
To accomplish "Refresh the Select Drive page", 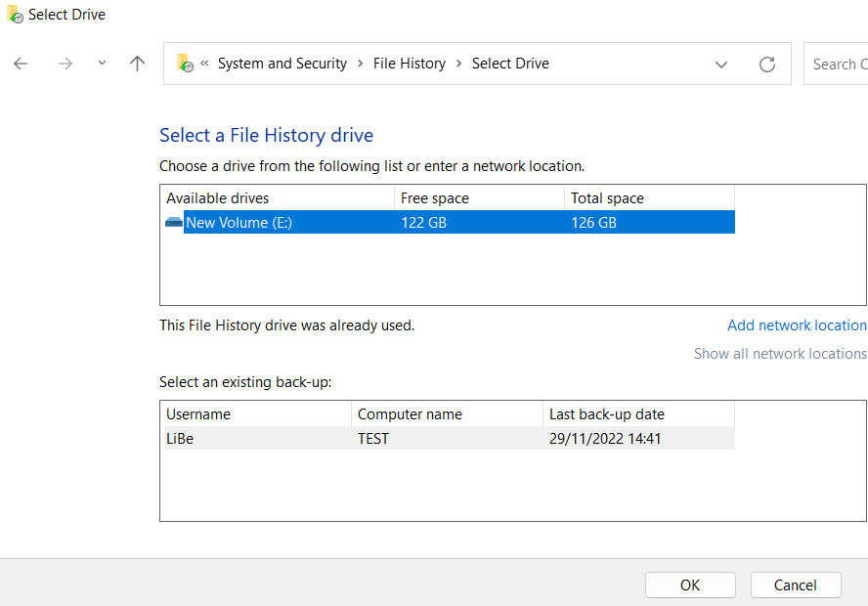I will click(767, 65).
